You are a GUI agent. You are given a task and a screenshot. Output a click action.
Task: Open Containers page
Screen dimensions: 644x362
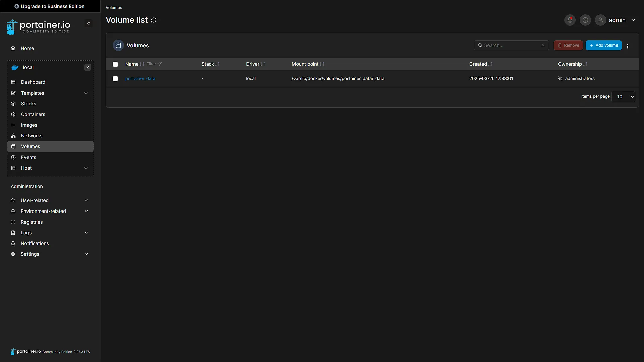click(x=50, y=114)
